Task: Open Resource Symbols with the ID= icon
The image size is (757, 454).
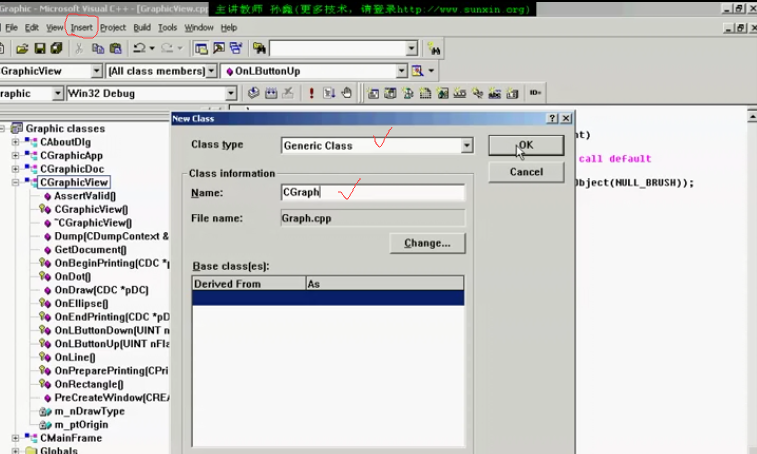Action: [535, 93]
